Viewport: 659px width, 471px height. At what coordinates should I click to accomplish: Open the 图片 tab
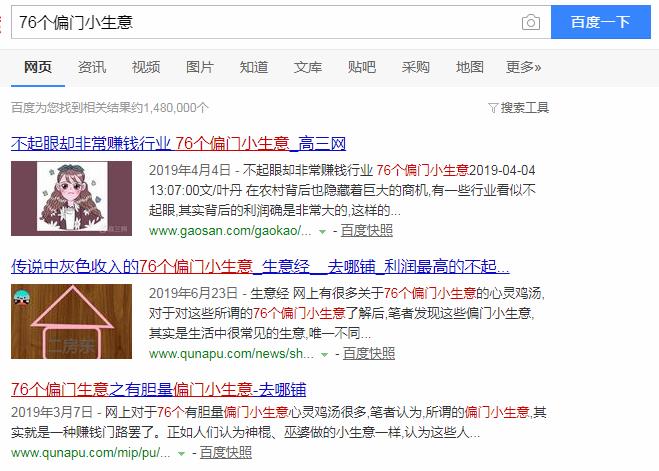[x=200, y=67]
